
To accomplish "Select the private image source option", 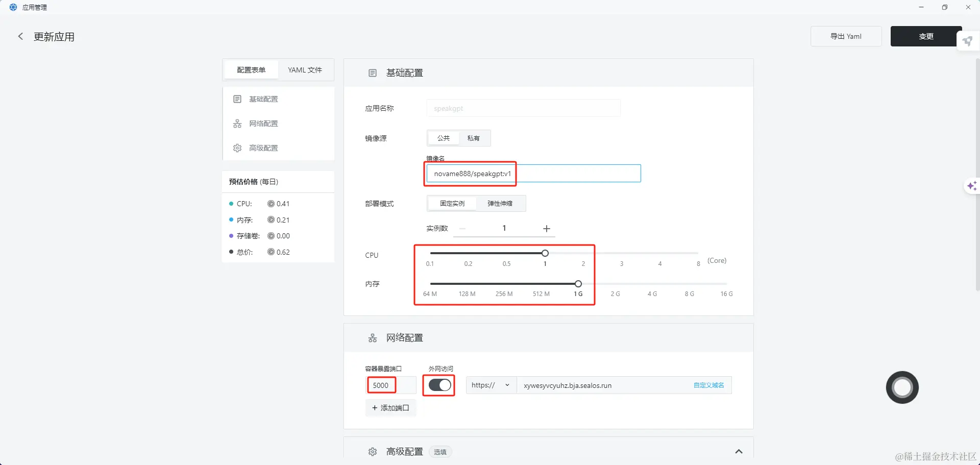I will [474, 138].
